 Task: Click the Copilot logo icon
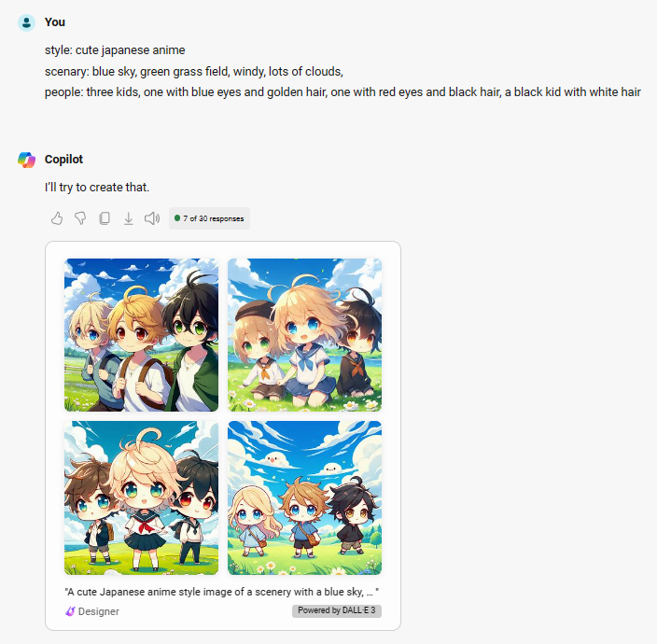pos(26,160)
